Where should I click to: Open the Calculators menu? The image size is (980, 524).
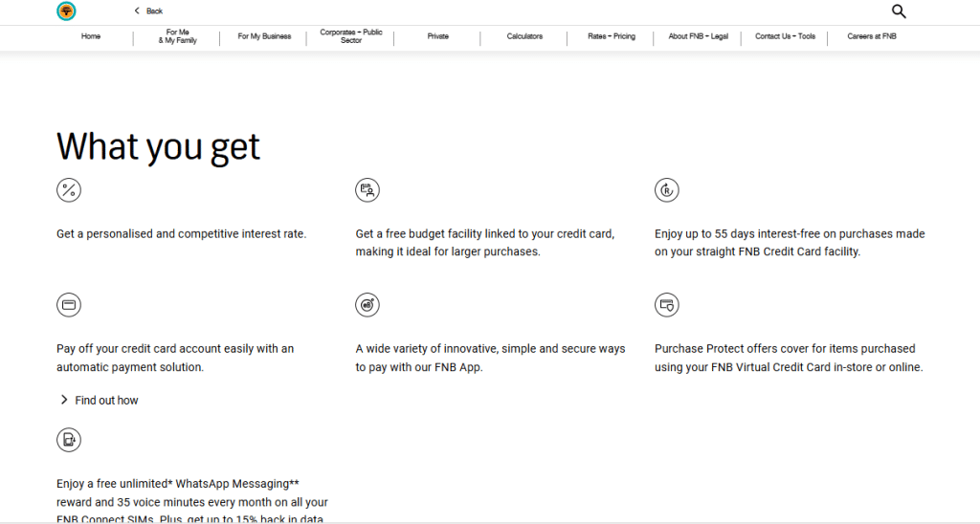[x=524, y=36]
